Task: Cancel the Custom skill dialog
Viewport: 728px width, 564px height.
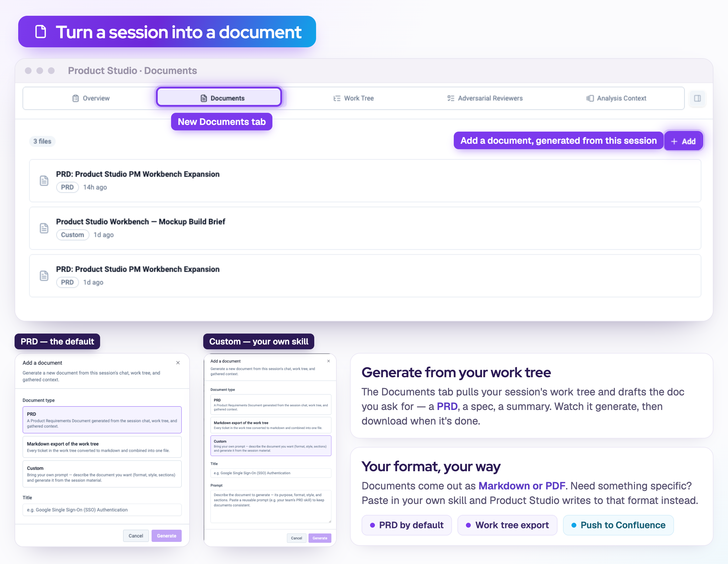Action: click(297, 538)
